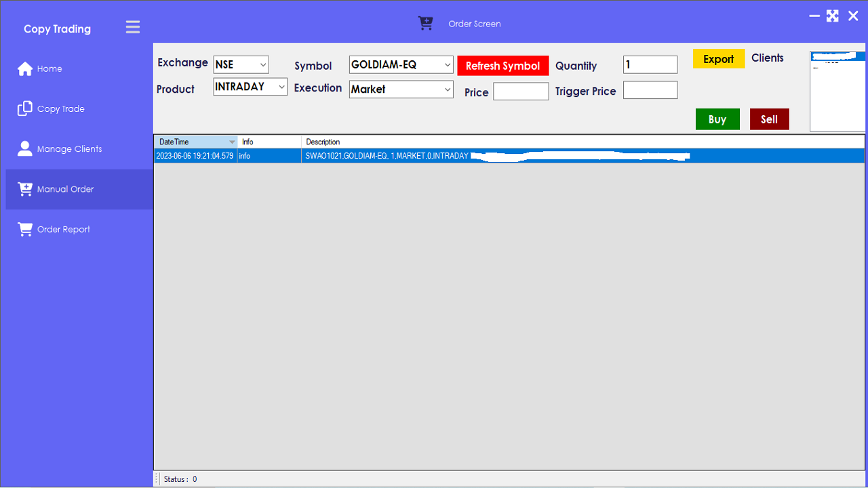Click the 'Status : 0' status bar text
This screenshot has width=868, height=488.
pyautogui.click(x=180, y=479)
